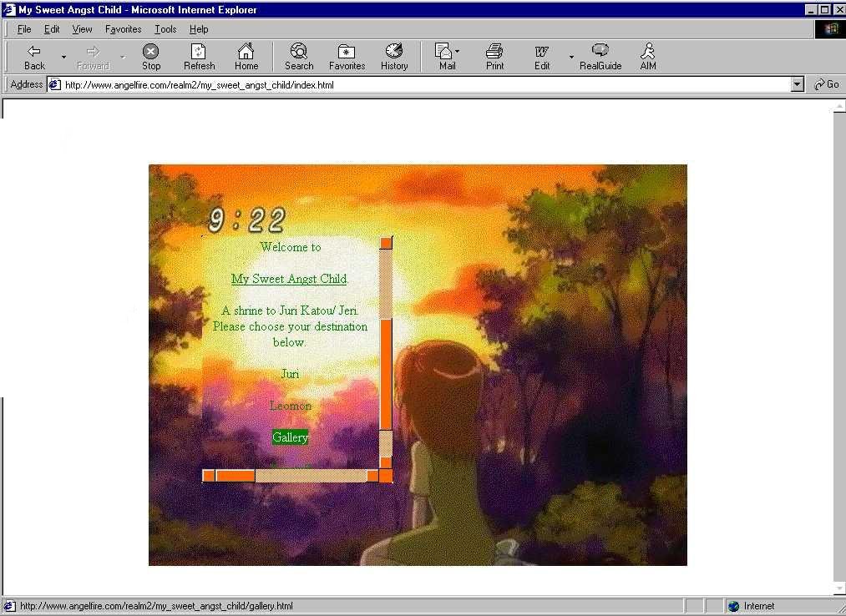This screenshot has height=616, width=846.
Task: Stop loading the page with Stop
Action: click(x=151, y=57)
